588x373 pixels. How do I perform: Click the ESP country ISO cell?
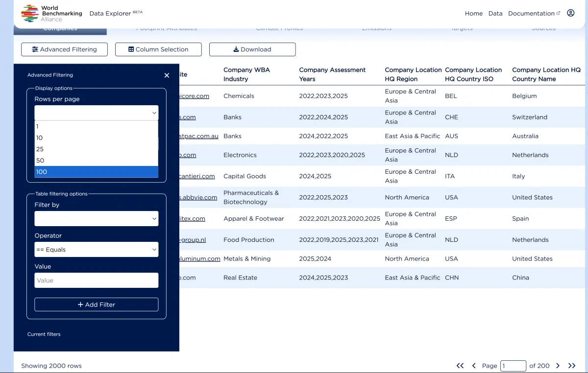pos(451,219)
